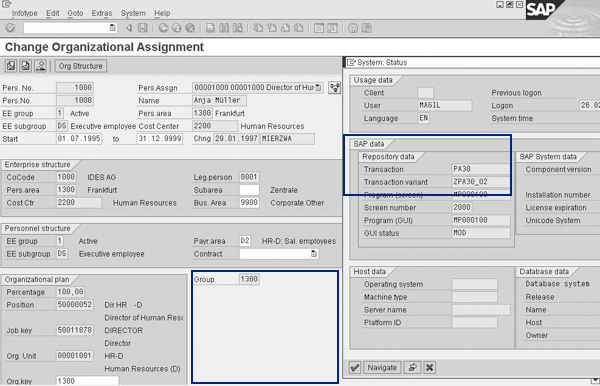This screenshot has height=386, width=600.
Task: Click the window menu icon at top-left corner
Action: click(x=7, y=4)
